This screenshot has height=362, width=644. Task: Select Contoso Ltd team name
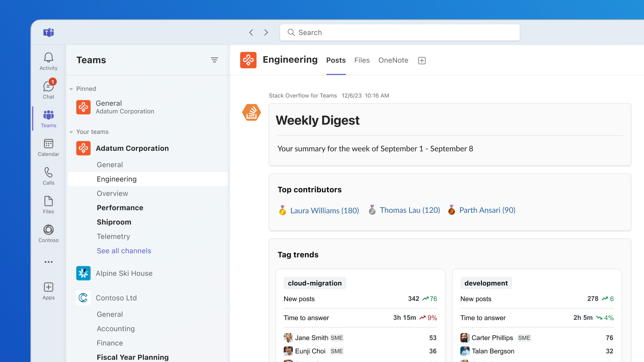click(x=116, y=298)
